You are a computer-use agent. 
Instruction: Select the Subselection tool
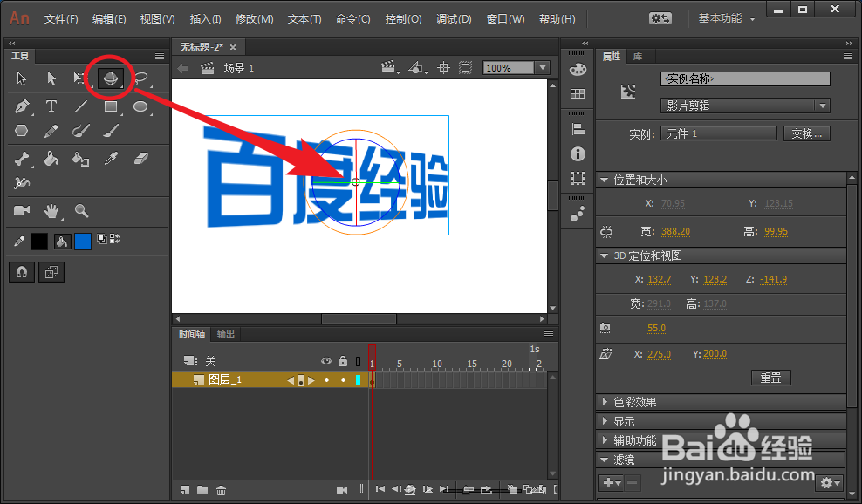coord(51,78)
